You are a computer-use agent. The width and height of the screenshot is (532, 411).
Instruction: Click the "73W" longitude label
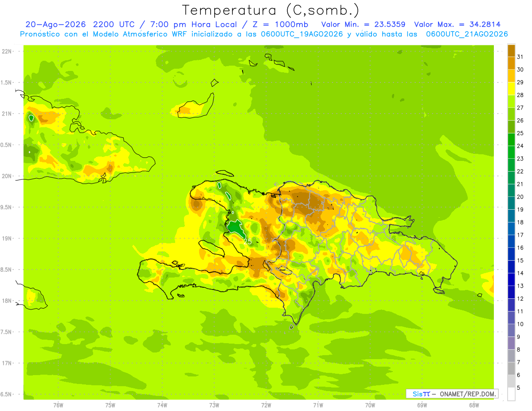point(214,405)
